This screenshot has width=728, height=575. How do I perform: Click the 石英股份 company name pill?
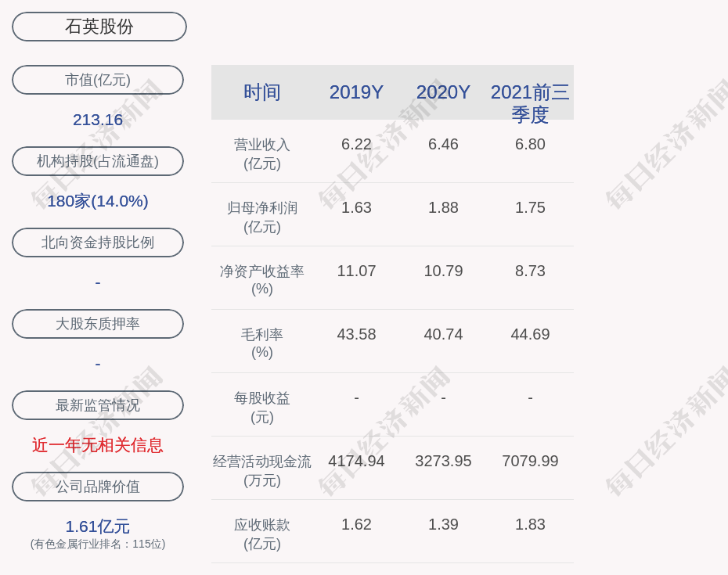tap(99, 27)
